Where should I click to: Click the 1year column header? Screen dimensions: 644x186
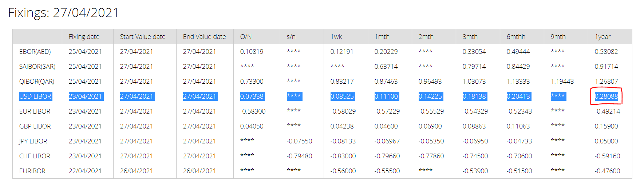(x=602, y=37)
